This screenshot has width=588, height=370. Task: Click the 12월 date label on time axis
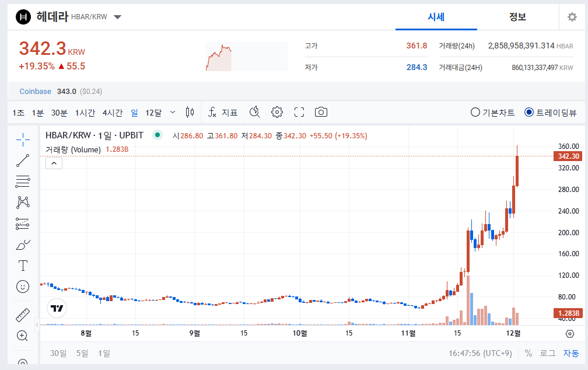[513, 333]
